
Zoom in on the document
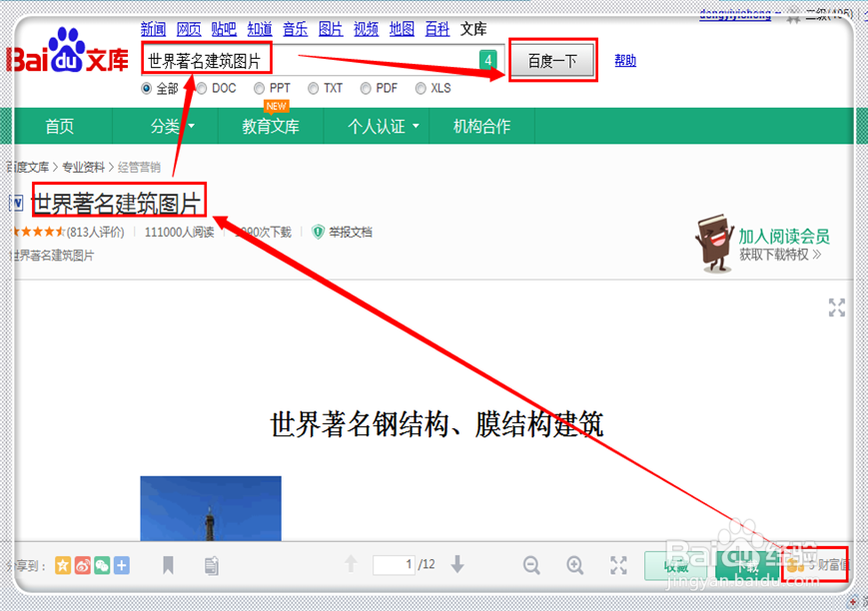575,564
